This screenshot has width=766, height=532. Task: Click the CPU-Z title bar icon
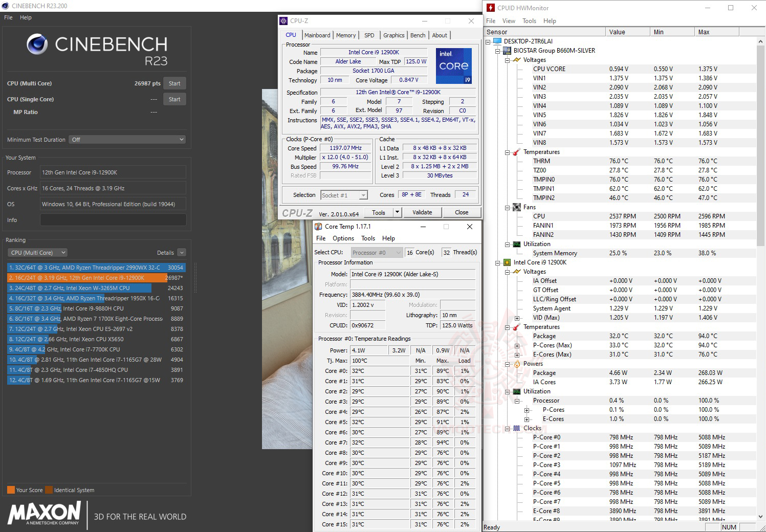(283, 21)
